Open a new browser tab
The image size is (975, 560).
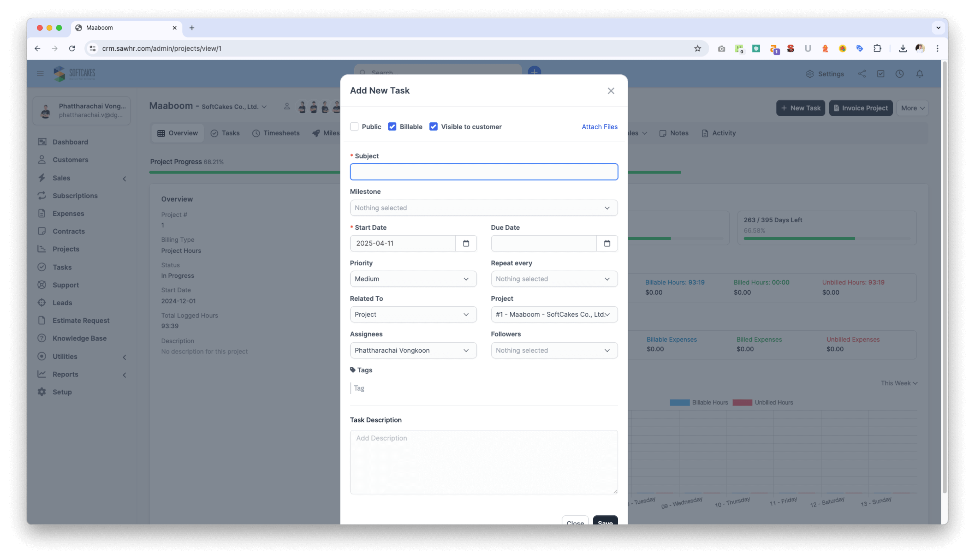191,28
